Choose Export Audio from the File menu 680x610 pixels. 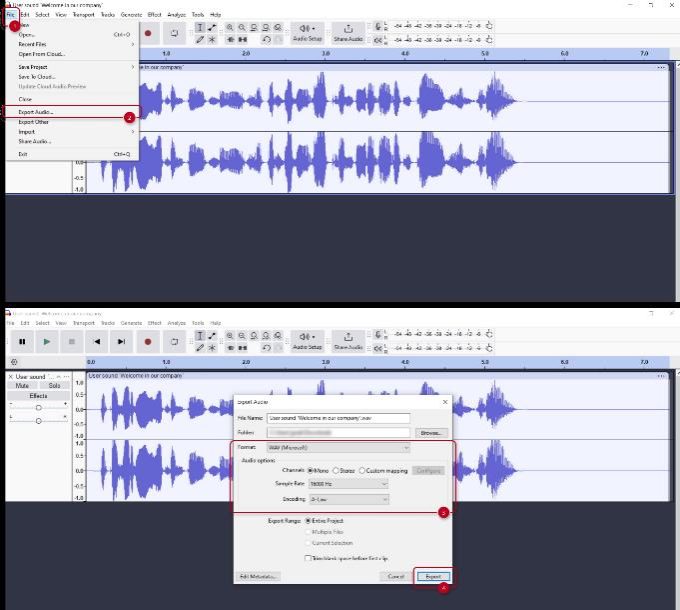click(36, 112)
